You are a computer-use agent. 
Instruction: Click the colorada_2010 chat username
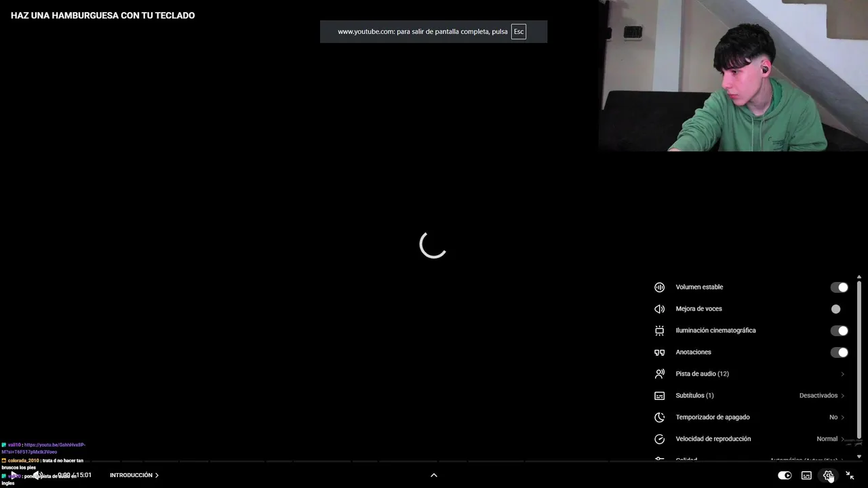pos(24,460)
